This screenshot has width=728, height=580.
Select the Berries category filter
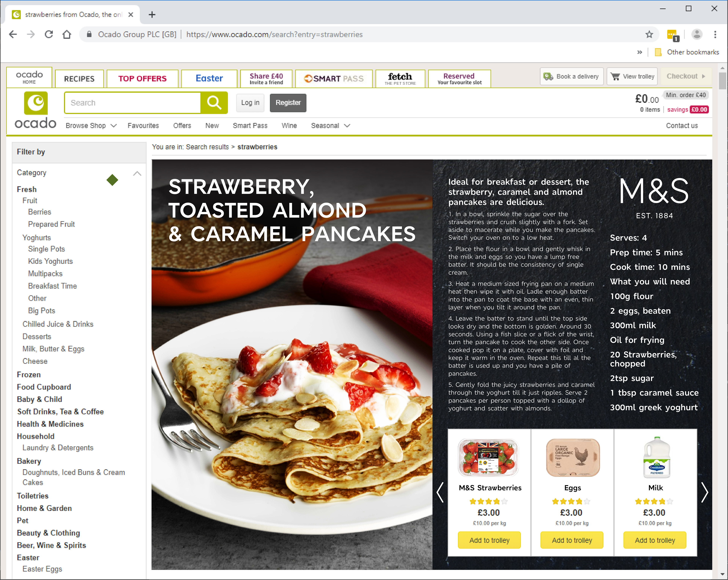(x=39, y=212)
